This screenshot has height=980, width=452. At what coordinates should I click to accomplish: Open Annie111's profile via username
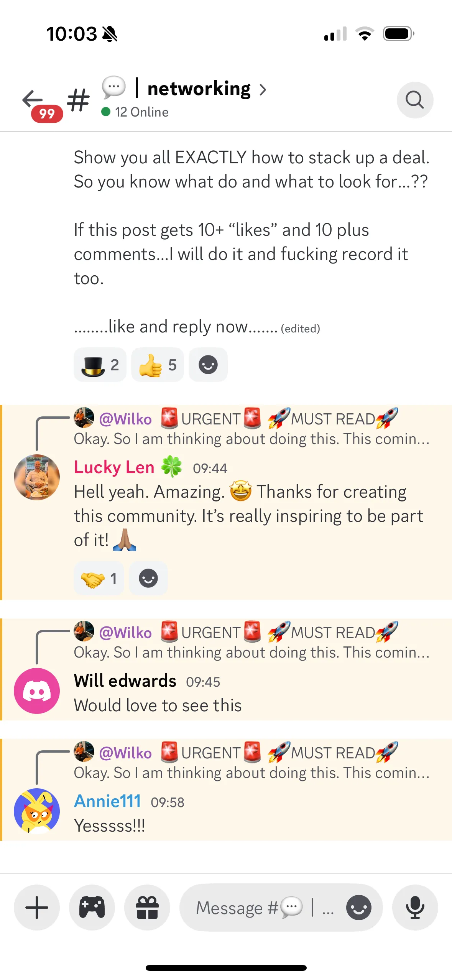[107, 801]
